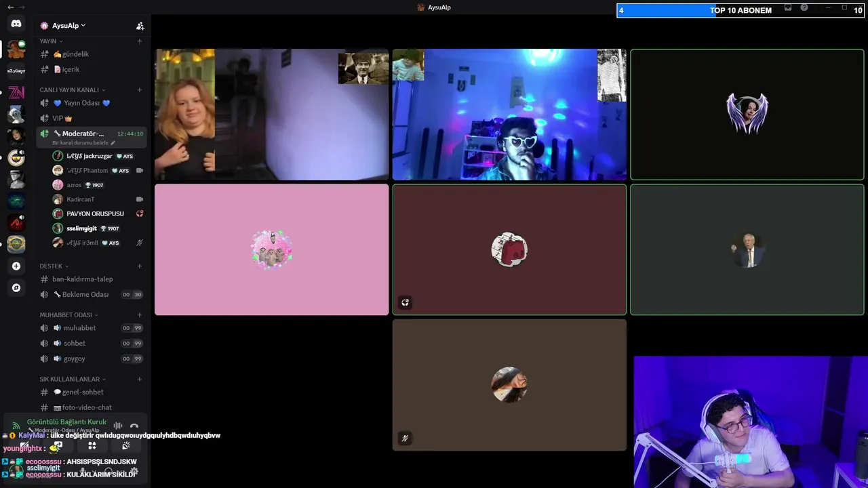Select user jackruzgar in voice list
This screenshot has height=488, width=868.
98,156
